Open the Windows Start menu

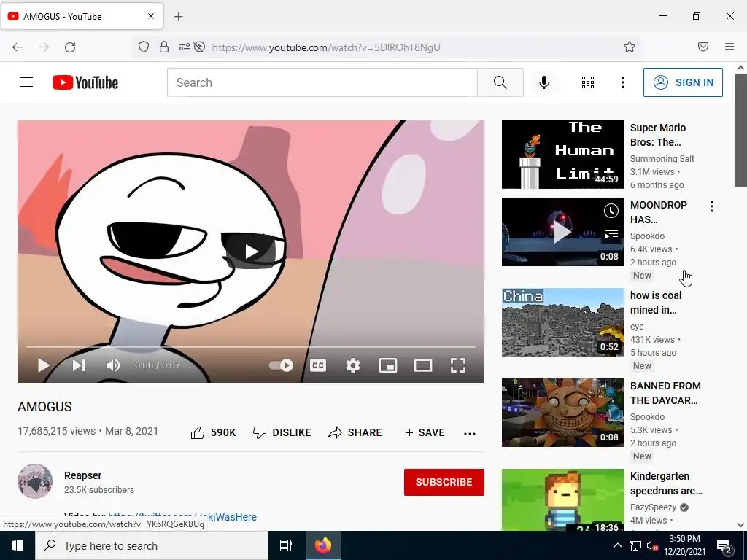[18, 545]
